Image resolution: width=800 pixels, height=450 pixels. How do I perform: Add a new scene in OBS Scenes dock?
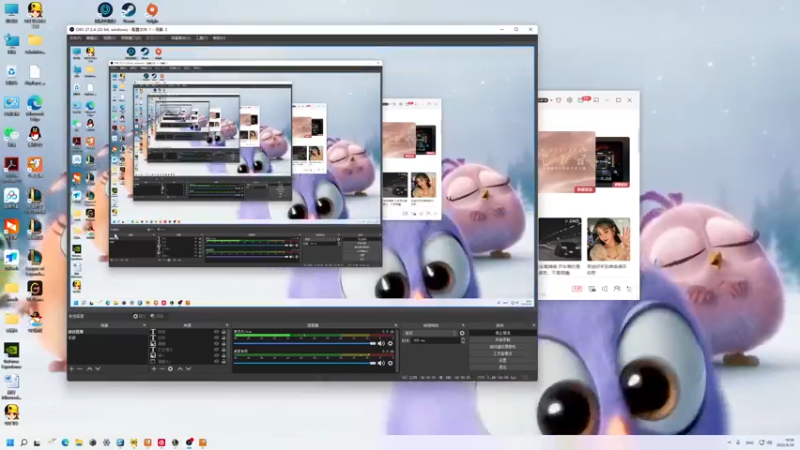tap(71, 368)
